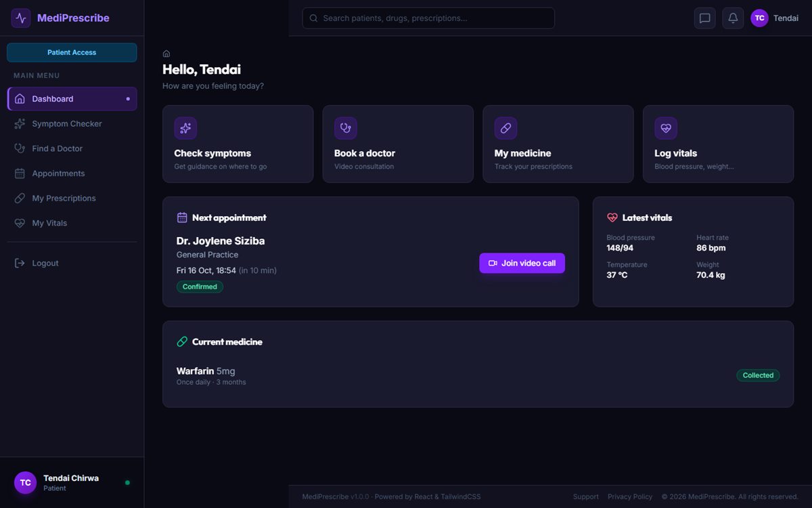This screenshot has width=812, height=508.
Task: Click the Symptom Checker sparkle icon in sidebar
Action: click(x=20, y=124)
